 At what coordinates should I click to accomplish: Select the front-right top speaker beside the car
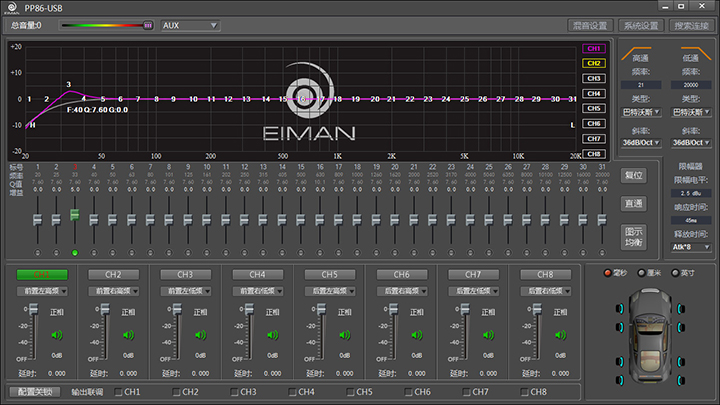681,309
